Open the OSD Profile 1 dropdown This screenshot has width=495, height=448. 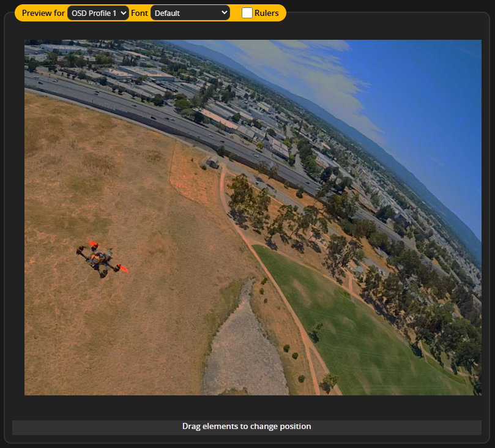coord(98,13)
